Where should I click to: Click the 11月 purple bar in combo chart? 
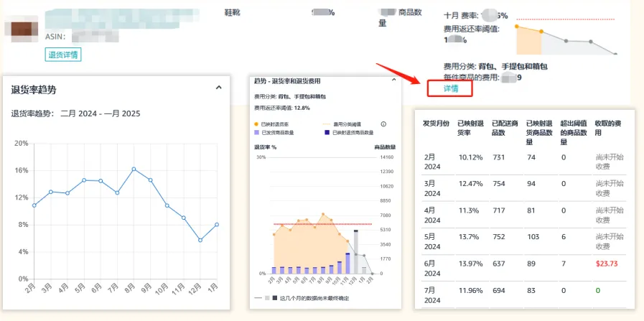(347, 264)
